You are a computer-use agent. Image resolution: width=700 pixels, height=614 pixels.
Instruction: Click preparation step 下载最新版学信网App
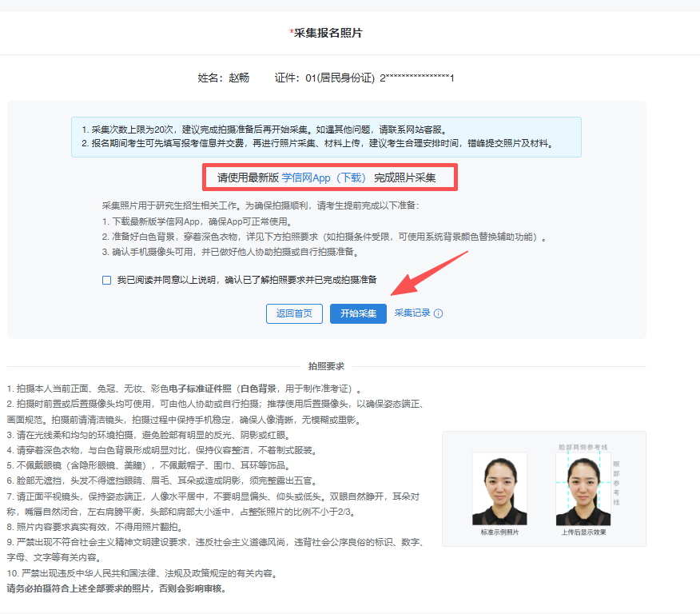click(x=197, y=221)
